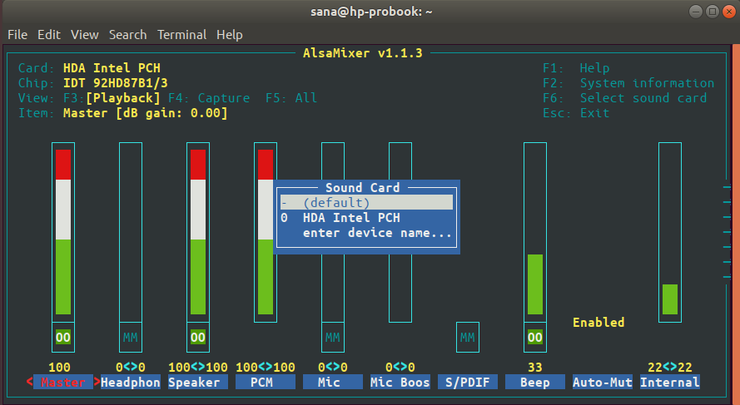Image resolution: width=740 pixels, height=405 pixels.
Task: Select the Beep channel label
Action: click(535, 382)
